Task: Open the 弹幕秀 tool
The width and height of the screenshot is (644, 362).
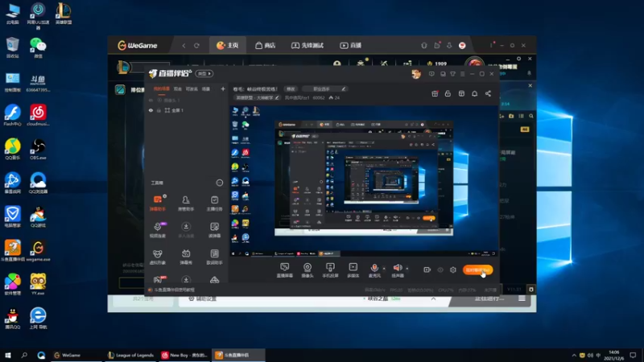Action: coord(186,257)
